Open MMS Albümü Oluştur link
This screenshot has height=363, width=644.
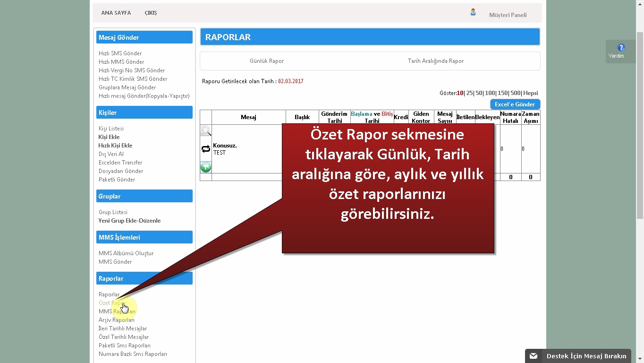[126, 253]
